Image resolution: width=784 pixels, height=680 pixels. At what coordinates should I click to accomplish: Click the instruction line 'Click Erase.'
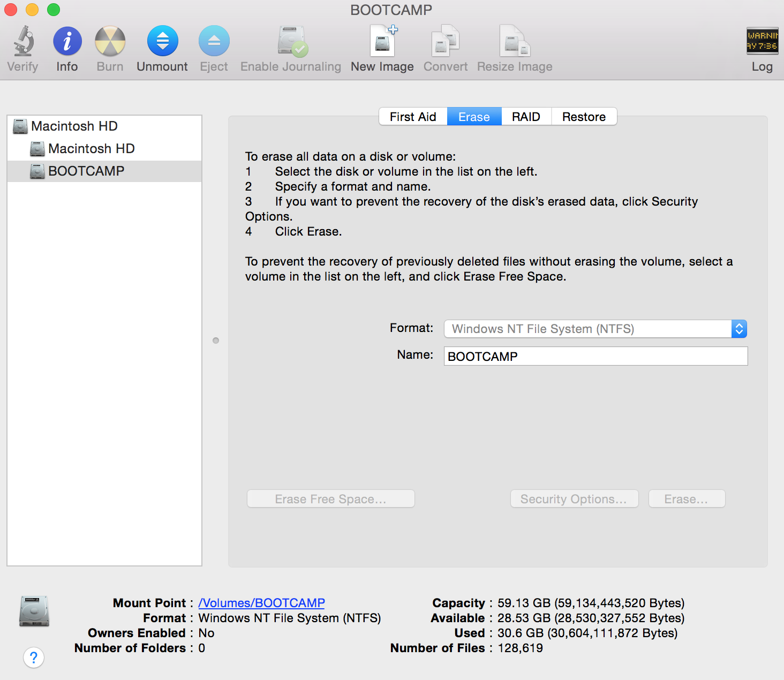tap(308, 231)
